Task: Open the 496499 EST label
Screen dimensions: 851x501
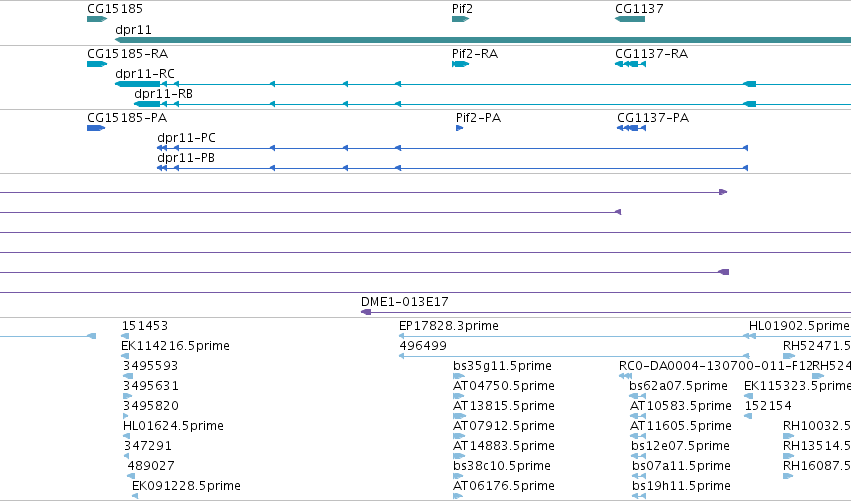Action: point(423,346)
